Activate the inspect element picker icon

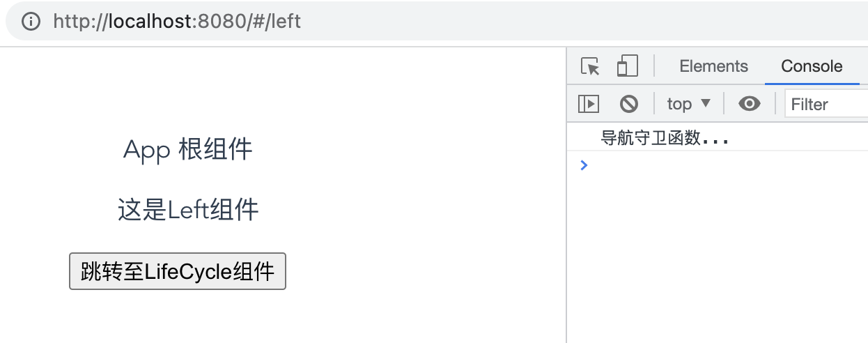(x=591, y=67)
